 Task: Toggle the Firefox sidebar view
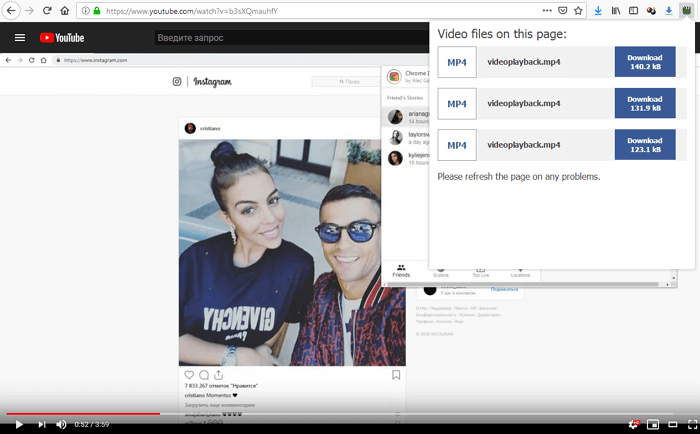pyautogui.click(x=633, y=11)
